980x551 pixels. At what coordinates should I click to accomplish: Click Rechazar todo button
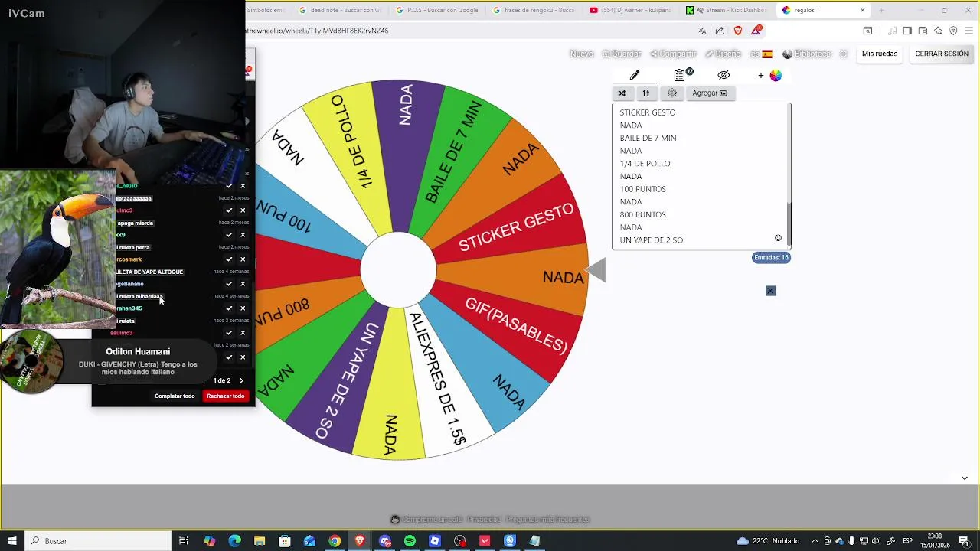[x=225, y=396]
